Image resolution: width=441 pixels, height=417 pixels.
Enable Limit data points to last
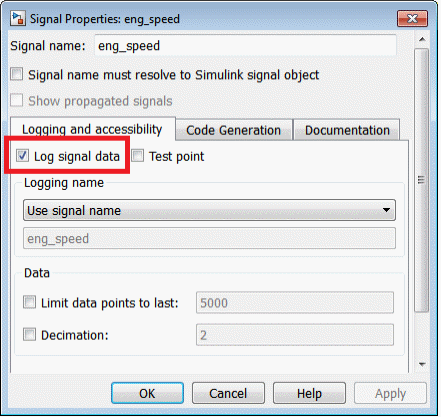(x=29, y=302)
